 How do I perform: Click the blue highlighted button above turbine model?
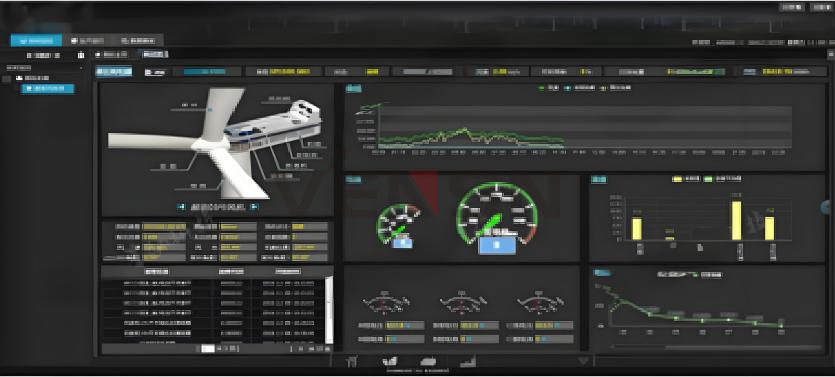114,72
